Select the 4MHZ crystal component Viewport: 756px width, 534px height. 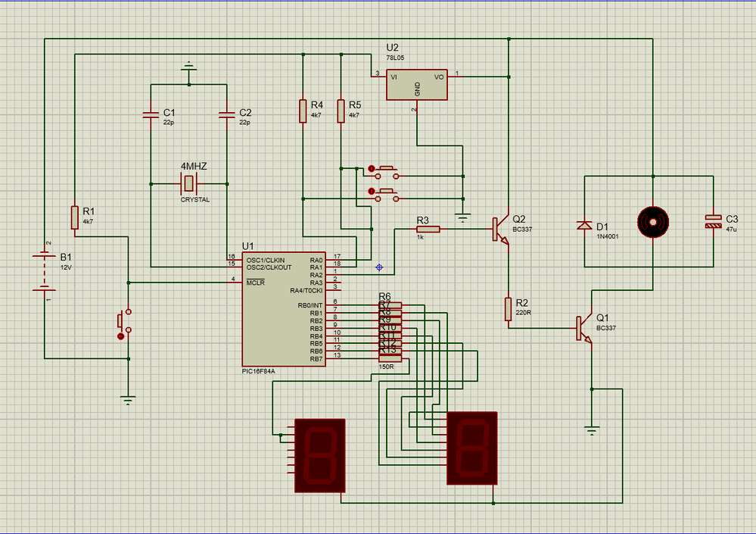188,183
